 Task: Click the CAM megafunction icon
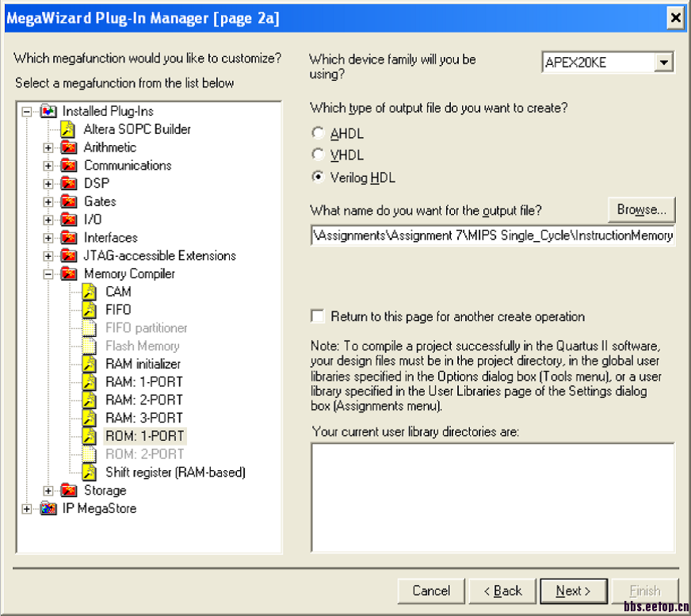[89, 292]
